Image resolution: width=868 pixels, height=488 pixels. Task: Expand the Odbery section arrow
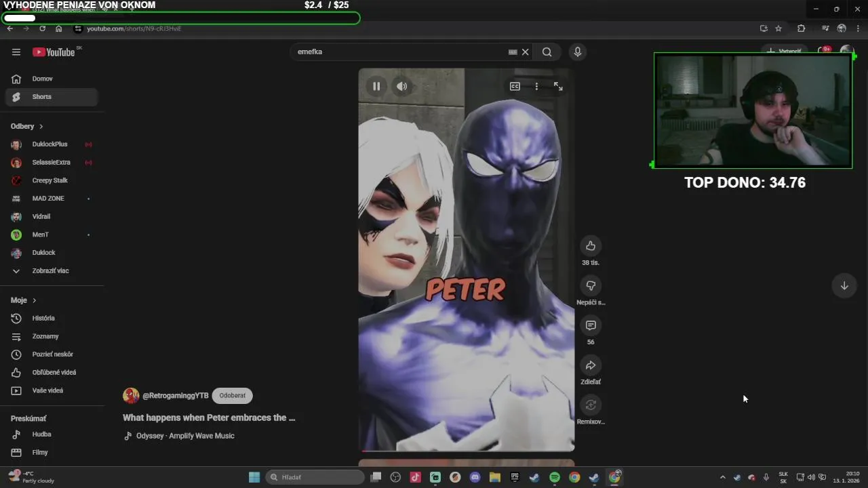[x=41, y=126]
